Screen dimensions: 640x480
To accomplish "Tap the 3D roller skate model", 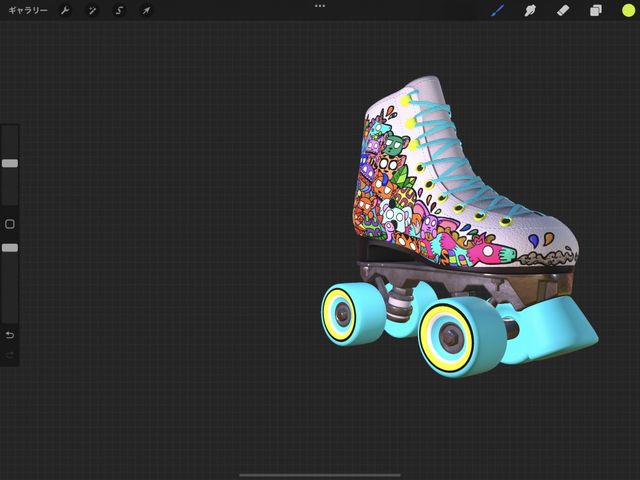I will (x=459, y=227).
